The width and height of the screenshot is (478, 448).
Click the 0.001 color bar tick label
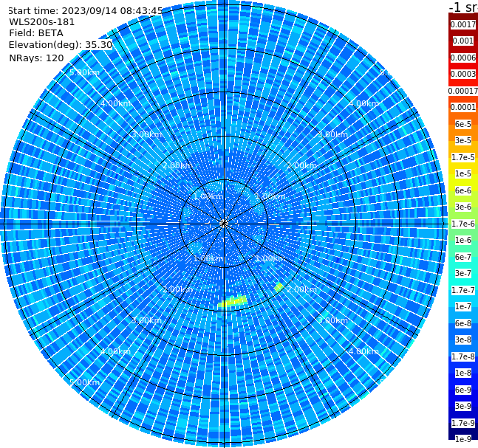[463, 41]
